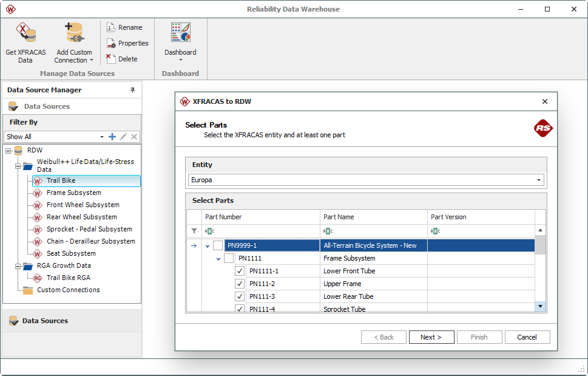Open the Show All filter dropdown

pyautogui.click(x=101, y=137)
